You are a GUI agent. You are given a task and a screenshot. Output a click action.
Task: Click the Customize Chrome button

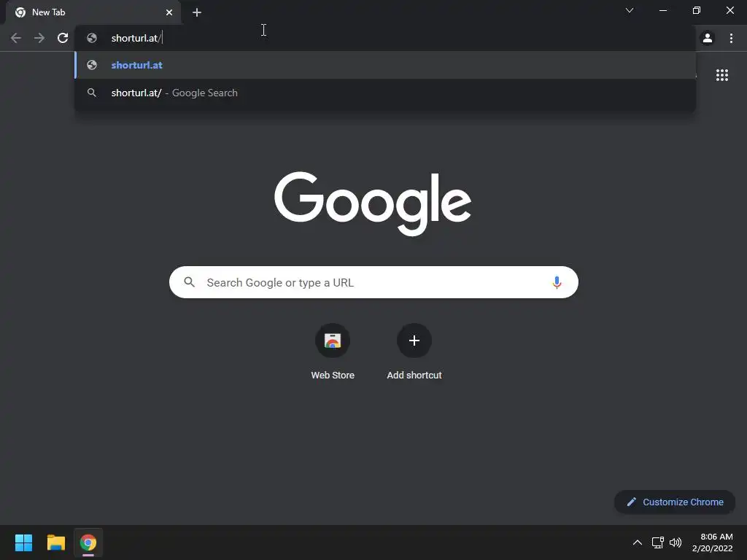tap(675, 502)
